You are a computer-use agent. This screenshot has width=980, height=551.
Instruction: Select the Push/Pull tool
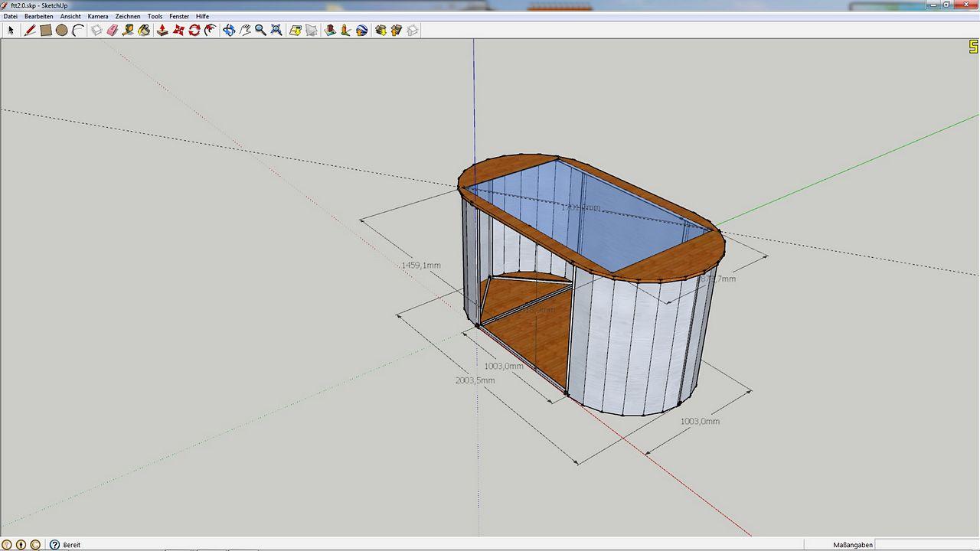[162, 31]
